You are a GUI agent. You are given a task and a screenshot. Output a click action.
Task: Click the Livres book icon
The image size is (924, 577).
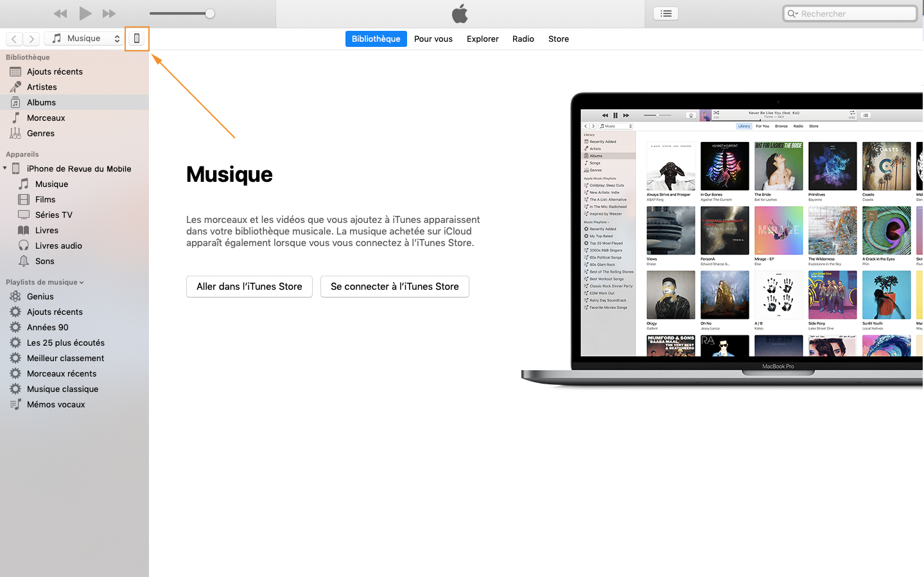click(x=24, y=230)
